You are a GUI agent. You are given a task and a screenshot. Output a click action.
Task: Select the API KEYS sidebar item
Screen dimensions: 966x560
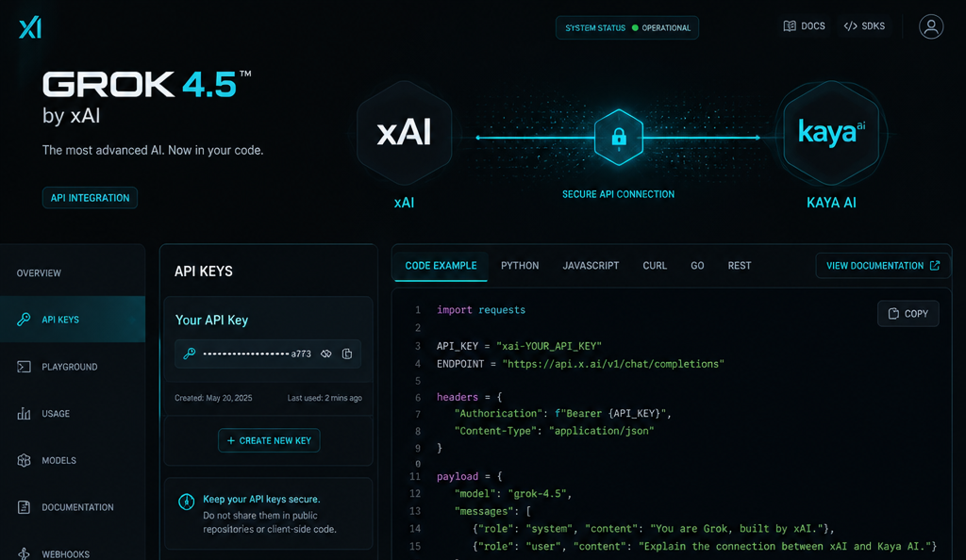pyautogui.click(x=73, y=320)
